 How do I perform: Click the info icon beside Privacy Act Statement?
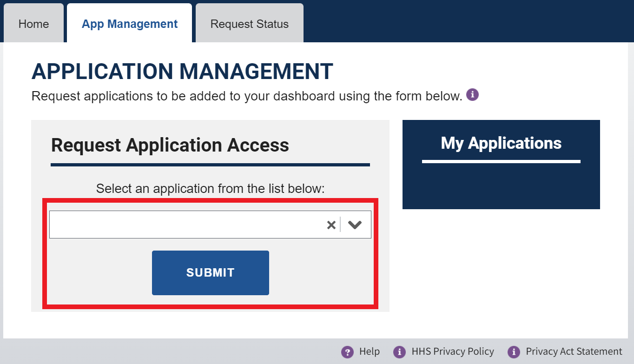point(514,352)
